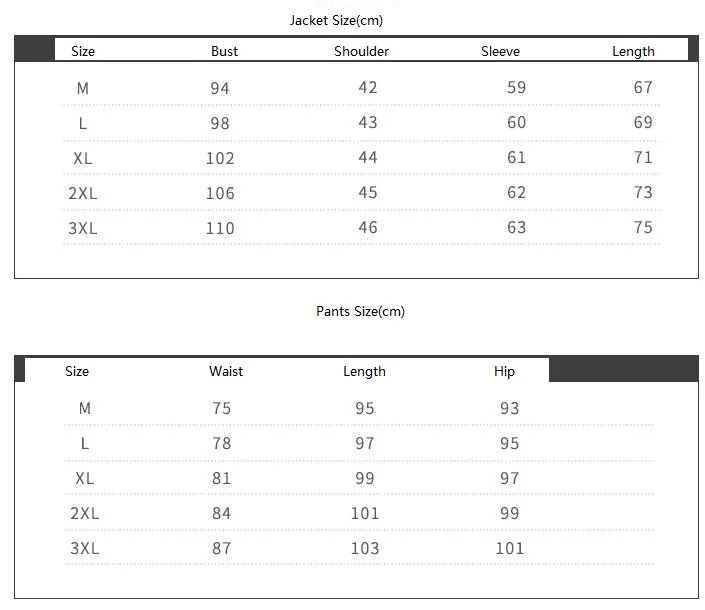Select the pants Length column header
The height and width of the screenshot is (610, 705).
[364, 372]
